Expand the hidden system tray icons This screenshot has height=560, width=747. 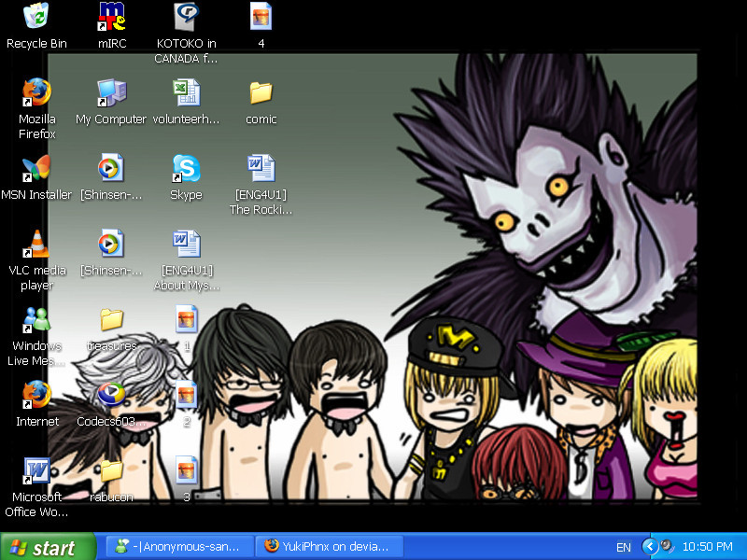point(650,547)
